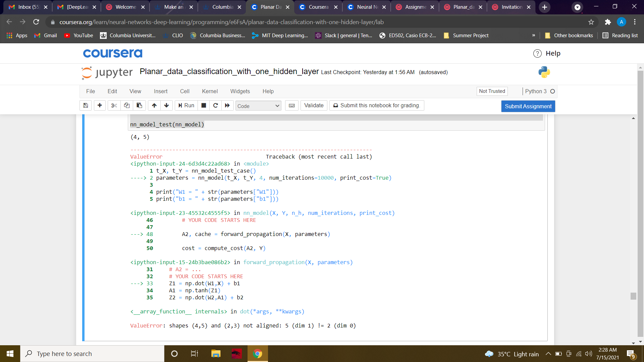Viewport: 644px width, 362px height.
Task: Toggle the Not Trusted notebook indicator
Action: pyautogui.click(x=492, y=91)
